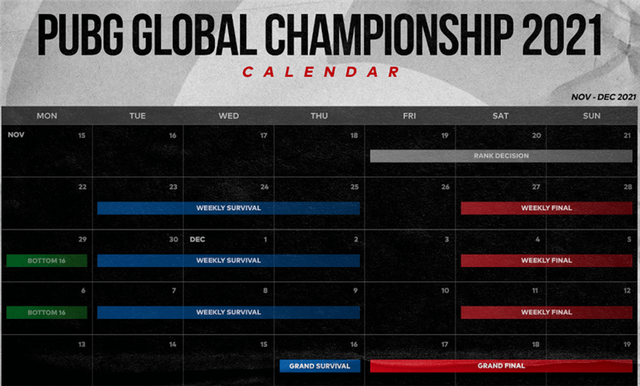Click the FRI column header
Image resolution: width=640 pixels, height=386 pixels.
click(410, 116)
